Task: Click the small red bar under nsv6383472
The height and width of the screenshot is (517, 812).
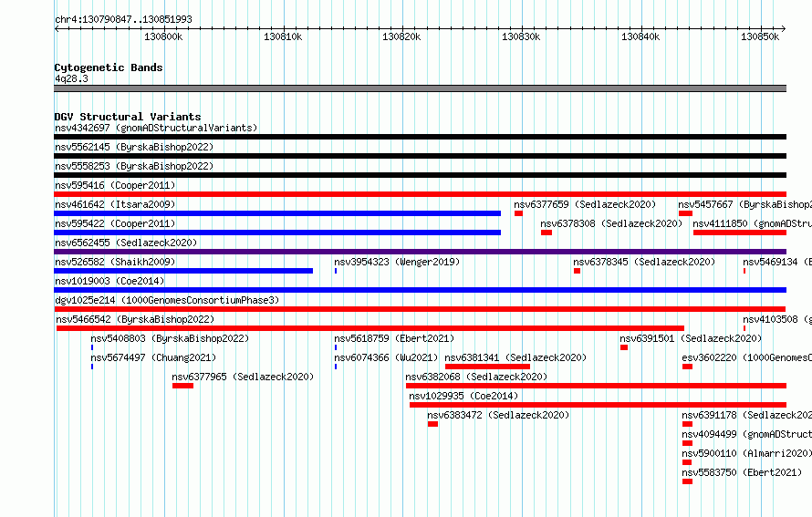Action: [x=433, y=424]
